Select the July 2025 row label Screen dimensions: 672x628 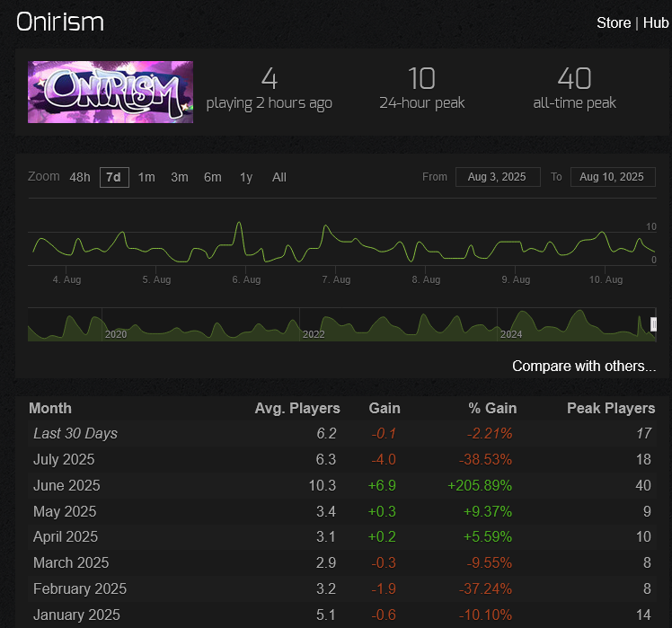[64, 459]
